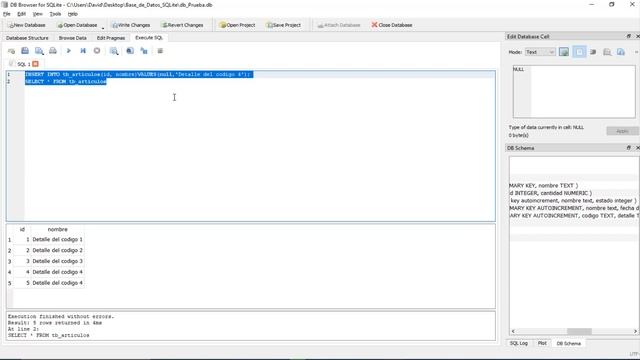Open find in SQL editor magnifier icon
Viewport: 640px width, 360px height.
pyautogui.click(x=114, y=51)
